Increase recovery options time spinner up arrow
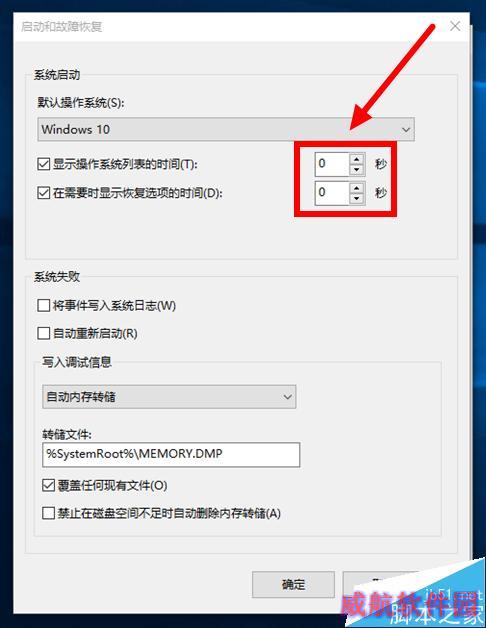The width and height of the screenshot is (486, 628). click(x=356, y=187)
